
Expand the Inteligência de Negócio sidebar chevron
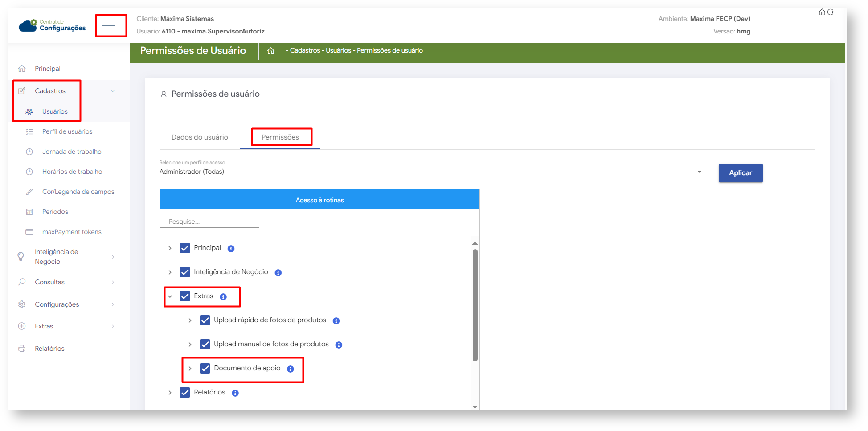tap(113, 257)
